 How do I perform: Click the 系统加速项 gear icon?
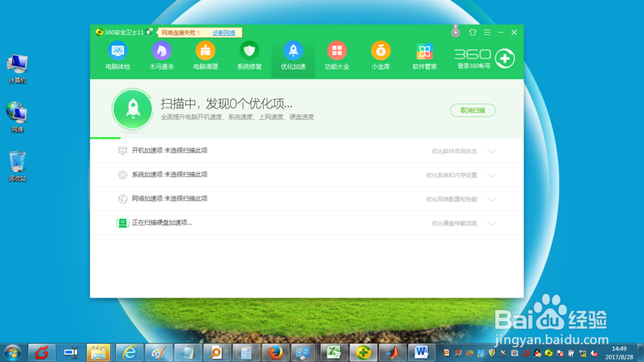coord(122,175)
